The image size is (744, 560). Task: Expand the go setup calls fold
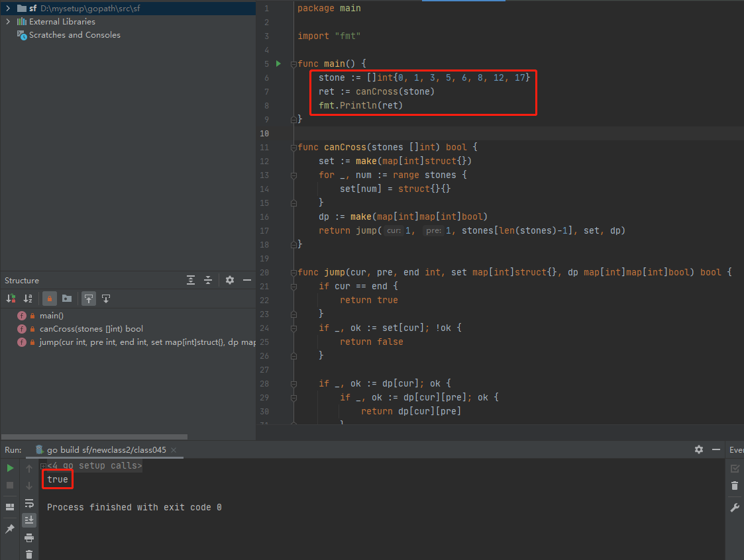click(x=43, y=466)
